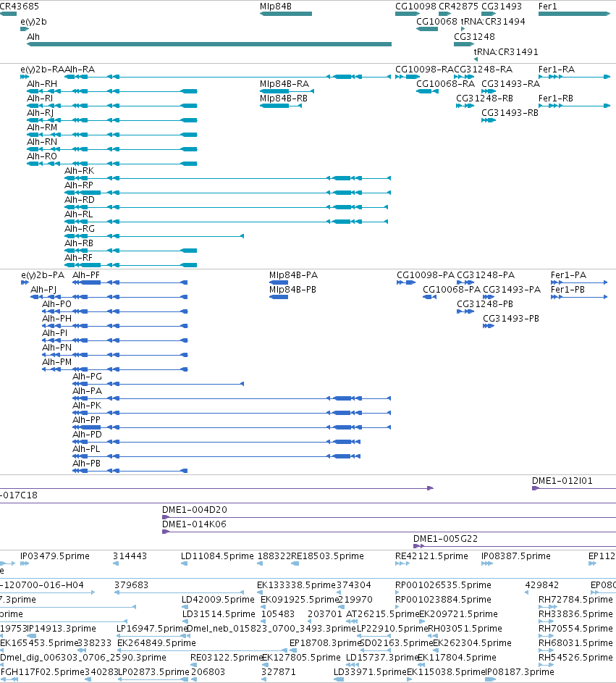
Task: Open transcript Alh-RJ details
Action: pos(40,113)
